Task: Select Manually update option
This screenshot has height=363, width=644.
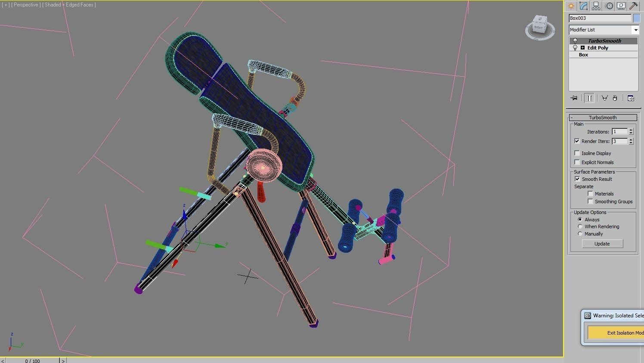Action: pyautogui.click(x=580, y=234)
